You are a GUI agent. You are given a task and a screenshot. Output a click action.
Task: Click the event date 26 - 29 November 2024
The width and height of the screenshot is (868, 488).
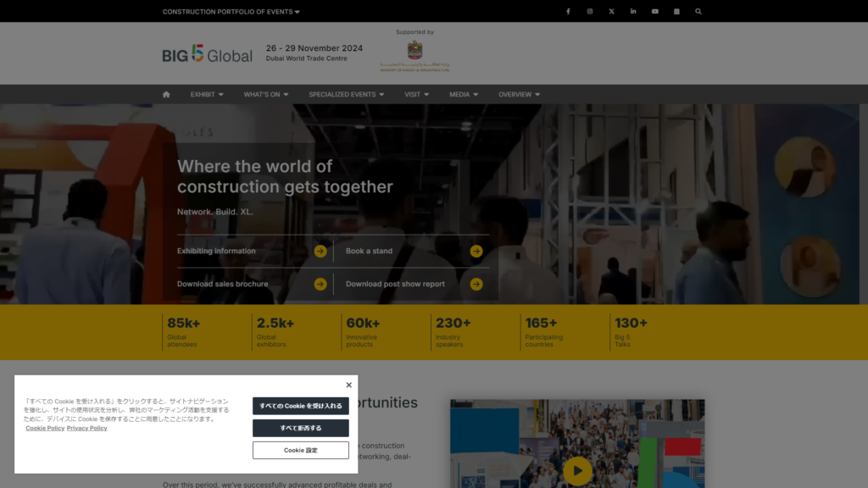click(314, 48)
